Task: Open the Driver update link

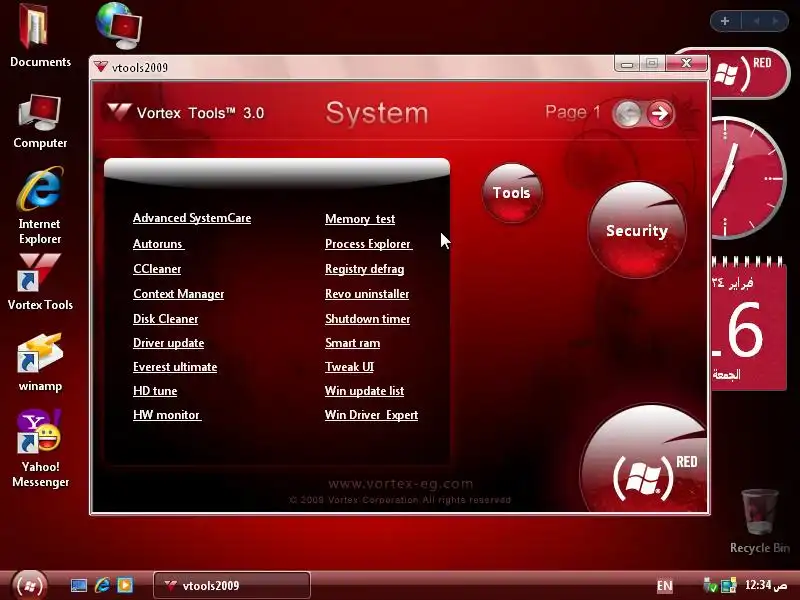Action: (168, 343)
